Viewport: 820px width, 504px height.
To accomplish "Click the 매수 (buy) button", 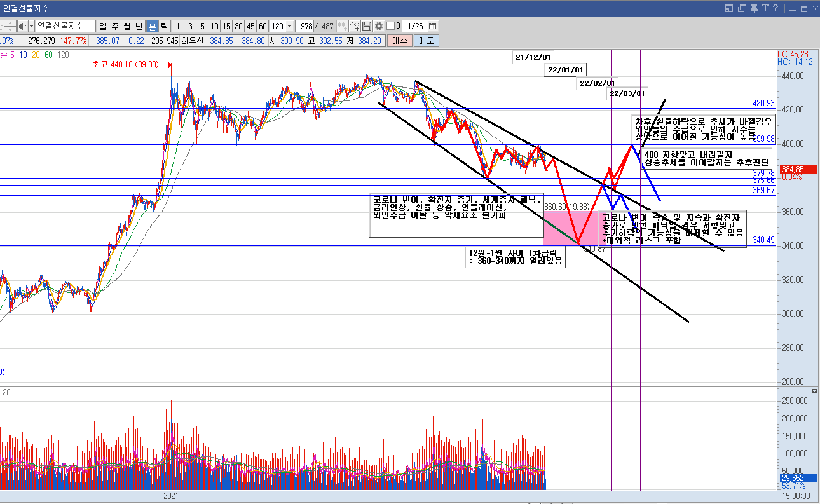I will pyautogui.click(x=399, y=41).
